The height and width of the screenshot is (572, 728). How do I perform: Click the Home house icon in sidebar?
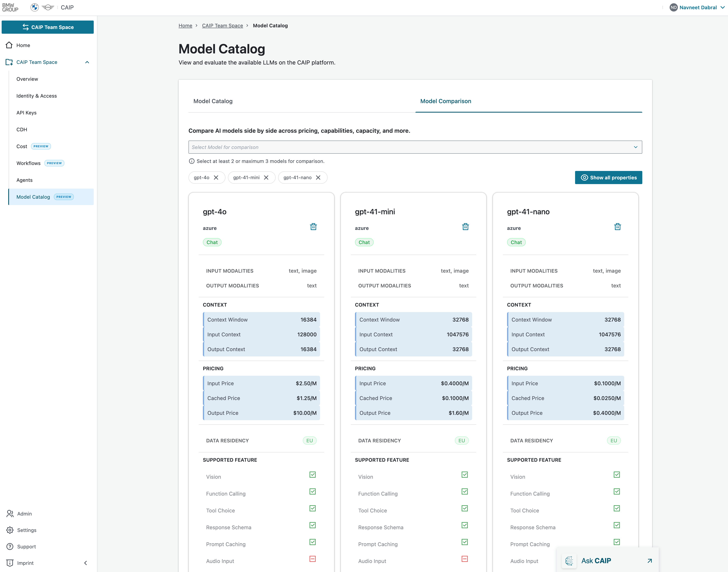tap(9, 45)
